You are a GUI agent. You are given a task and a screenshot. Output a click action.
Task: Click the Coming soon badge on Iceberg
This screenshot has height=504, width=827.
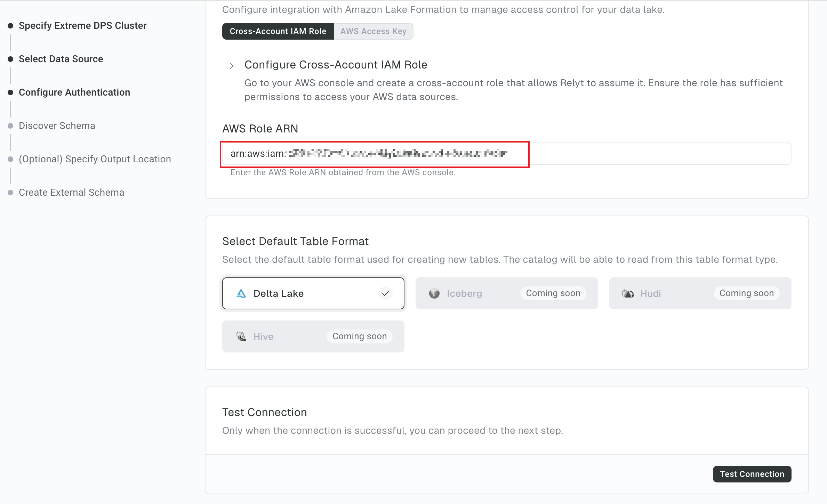[x=553, y=293]
